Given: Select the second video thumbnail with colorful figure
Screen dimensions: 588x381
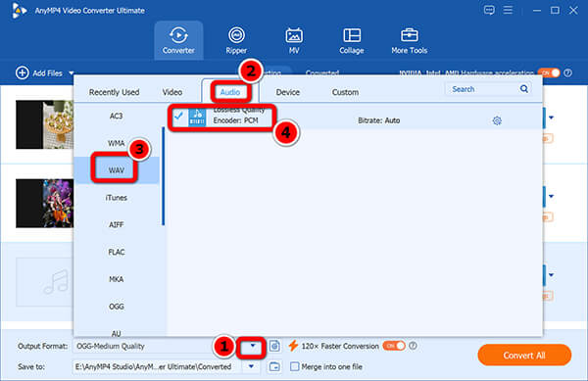Looking at the screenshot, I should tap(45, 204).
